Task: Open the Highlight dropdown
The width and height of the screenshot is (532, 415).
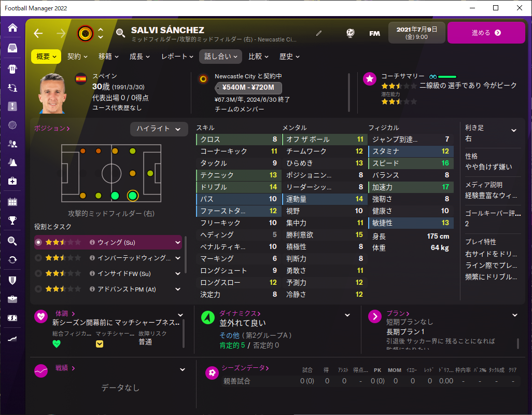Action: pos(159,129)
